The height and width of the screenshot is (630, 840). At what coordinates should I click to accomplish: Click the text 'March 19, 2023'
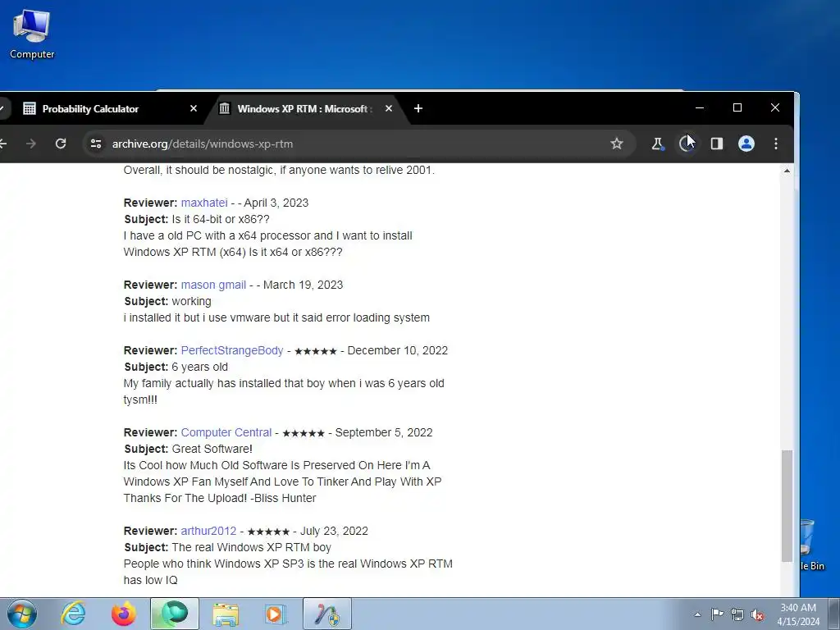click(x=303, y=285)
